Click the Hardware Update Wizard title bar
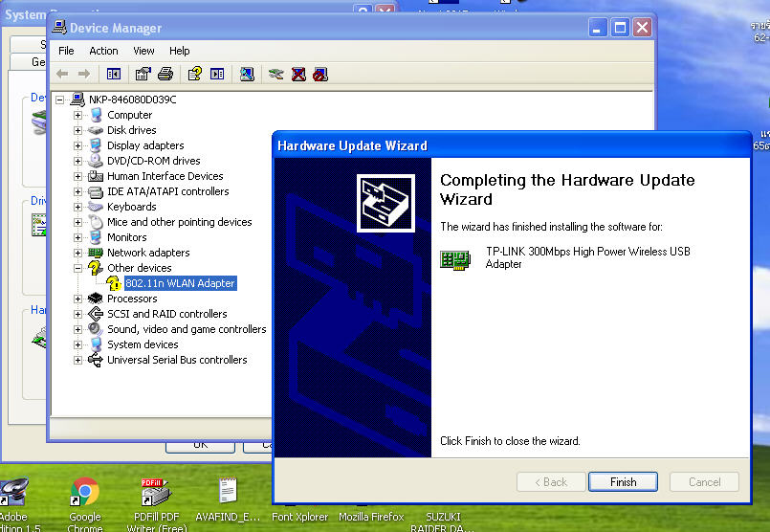This screenshot has height=532, width=770. [x=512, y=145]
